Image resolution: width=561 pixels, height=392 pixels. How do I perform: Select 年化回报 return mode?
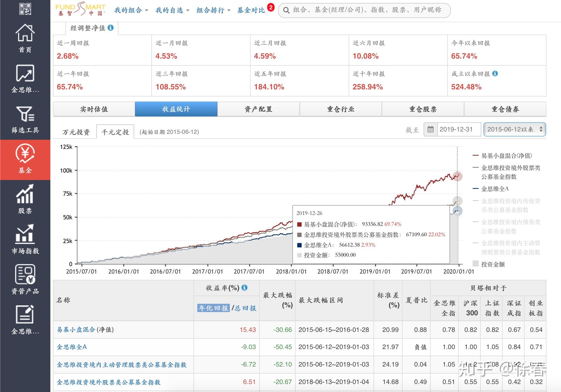pos(213,308)
